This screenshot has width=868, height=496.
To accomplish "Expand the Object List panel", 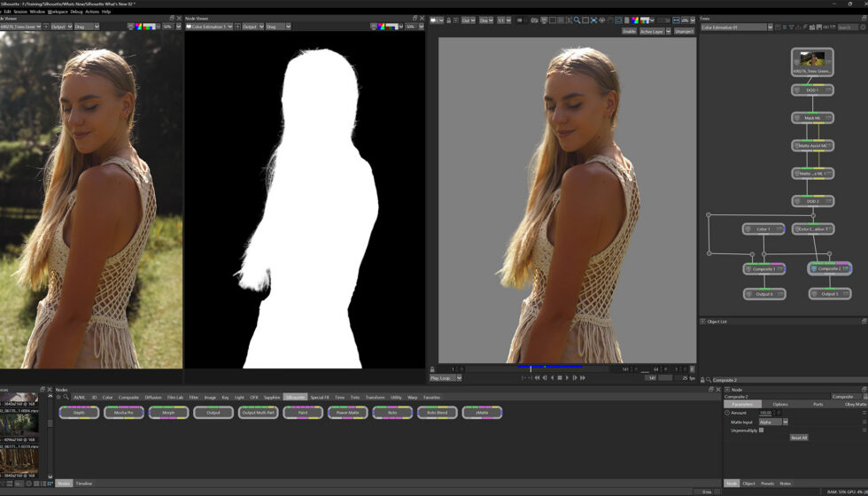I will [x=702, y=321].
